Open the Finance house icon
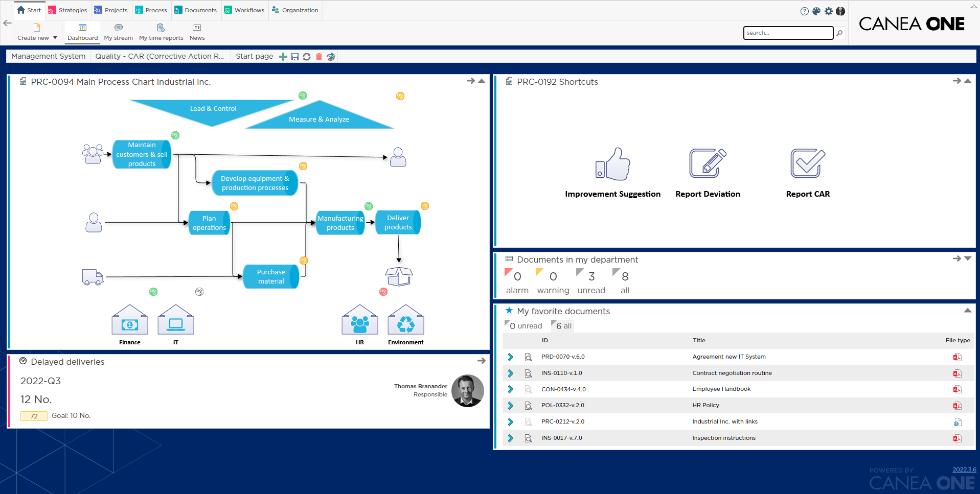The height and width of the screenshot is (494, 980). click(130, 320)
